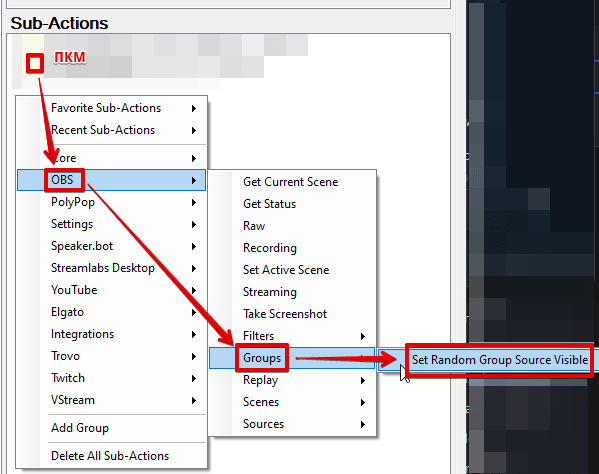
Task: Expand arrow beside Filters
Action: point(363,336)
